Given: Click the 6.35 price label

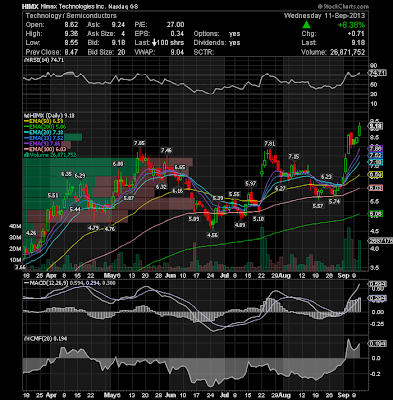Looking at the screenshot, I should click(x=66, y=174).
